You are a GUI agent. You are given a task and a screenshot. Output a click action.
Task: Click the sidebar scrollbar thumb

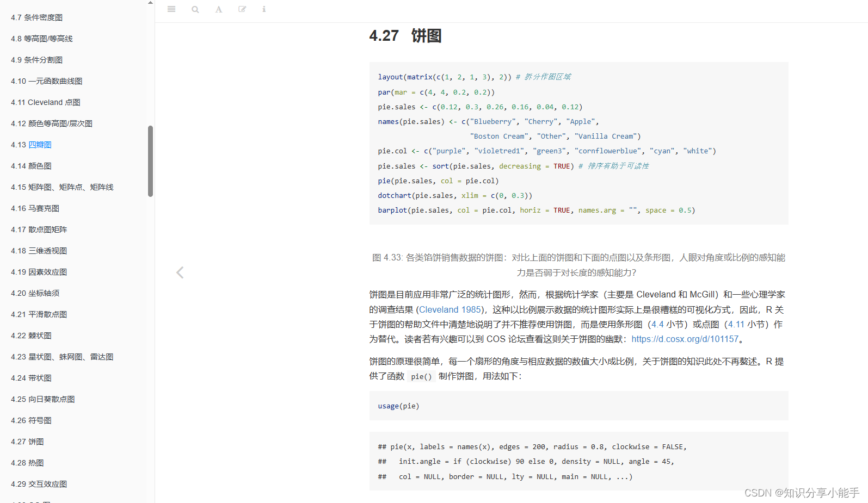(150, 161)
